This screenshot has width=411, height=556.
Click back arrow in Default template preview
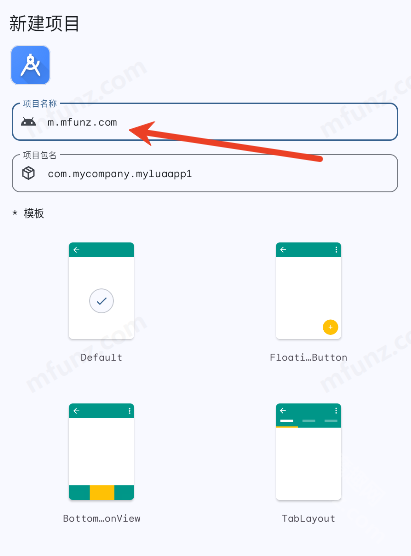pyautogui.click(x=76, y=250)
